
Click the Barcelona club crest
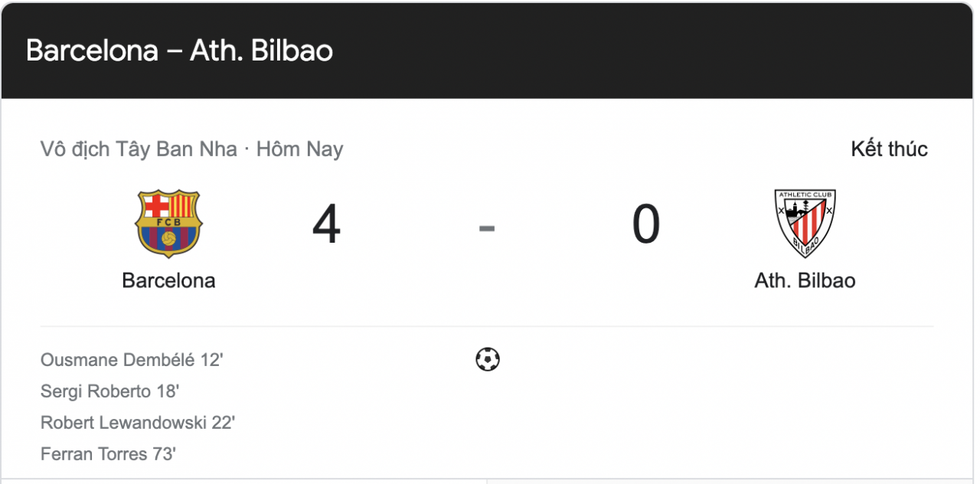tap(169, 224)
